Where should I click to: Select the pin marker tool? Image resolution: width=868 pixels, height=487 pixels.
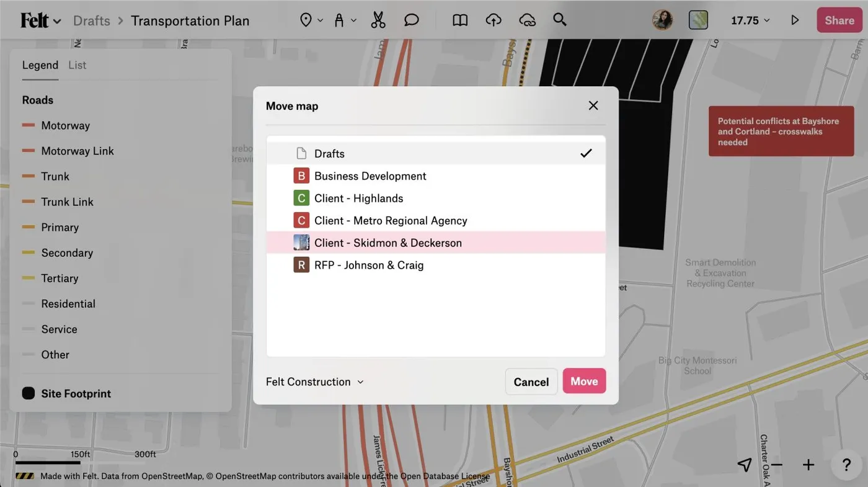(x=306, y=20)
